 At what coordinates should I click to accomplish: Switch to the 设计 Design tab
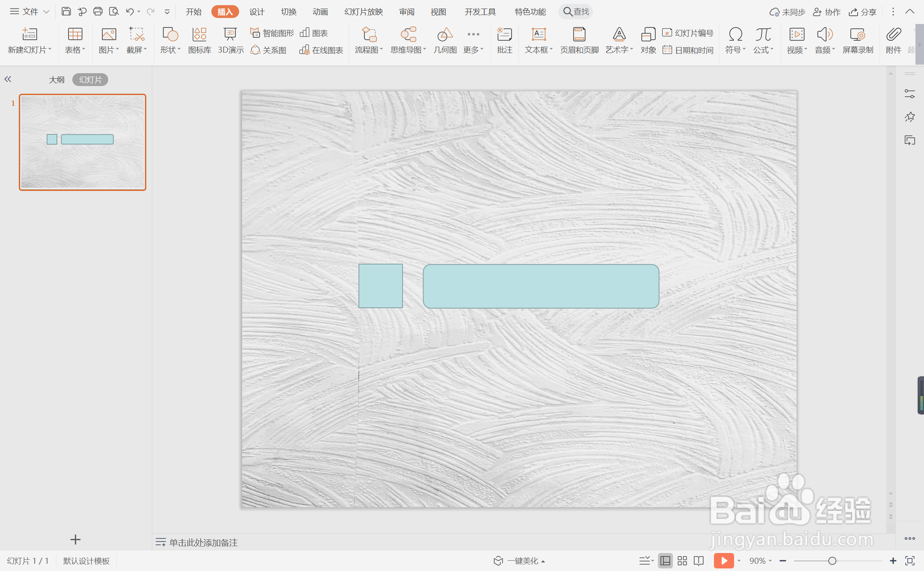pos(257,12)
